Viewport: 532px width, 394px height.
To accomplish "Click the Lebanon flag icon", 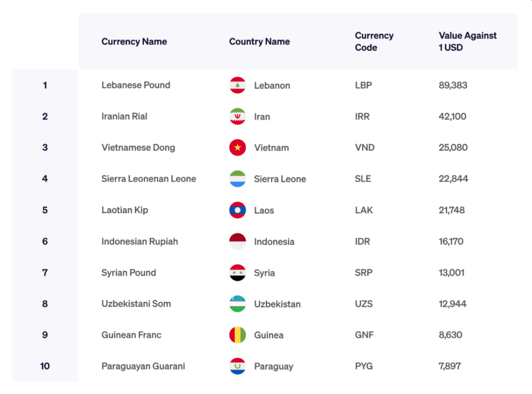I will 238,85.
